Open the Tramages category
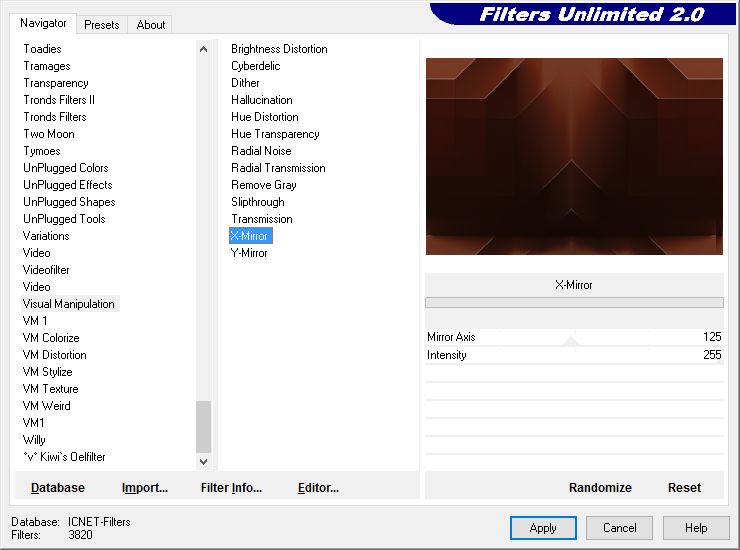 click(x=47, y=66)
